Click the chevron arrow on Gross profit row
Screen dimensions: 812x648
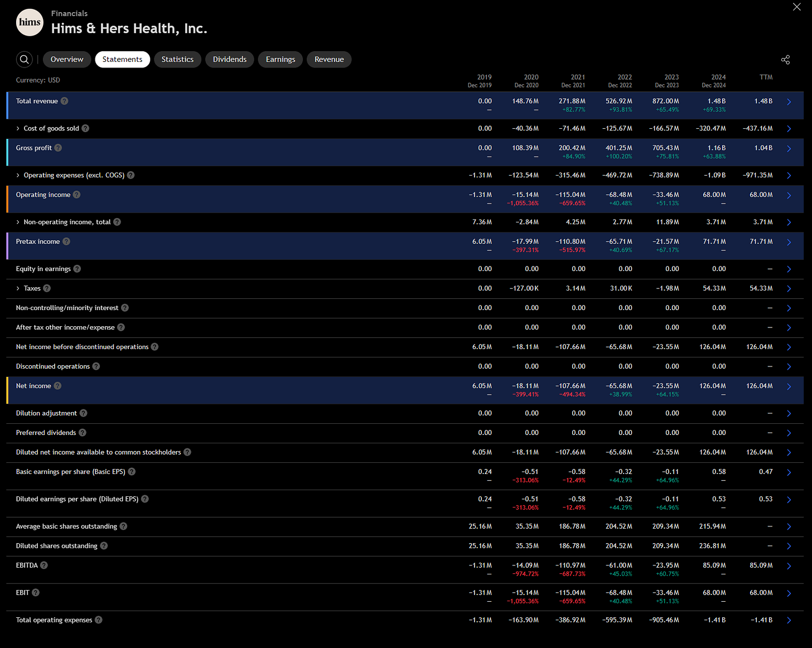789,149
